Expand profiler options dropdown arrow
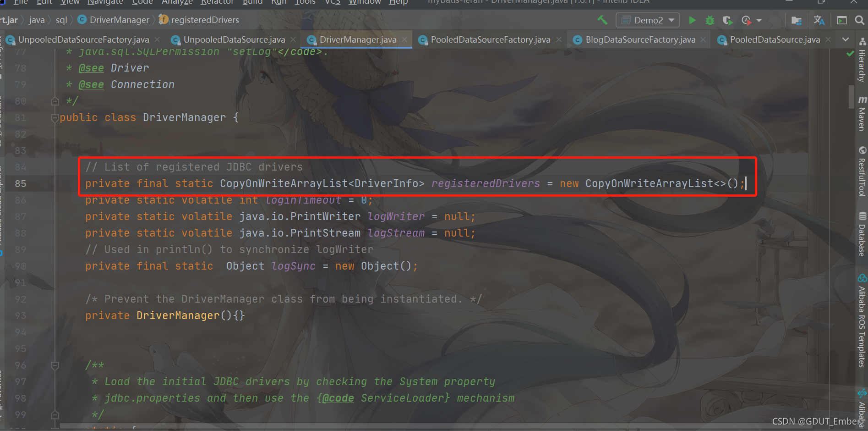The image size is (868, 431). pyautogui.click(x=759, y=21)
